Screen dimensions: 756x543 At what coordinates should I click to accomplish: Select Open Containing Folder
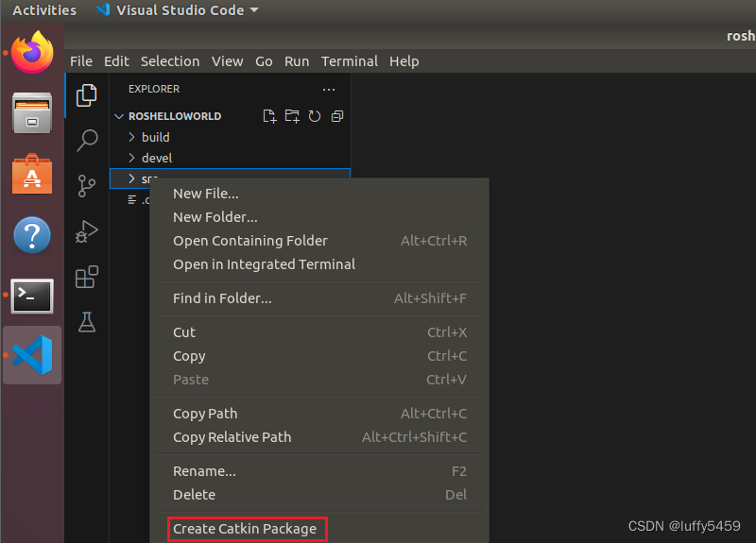[319, 241]
